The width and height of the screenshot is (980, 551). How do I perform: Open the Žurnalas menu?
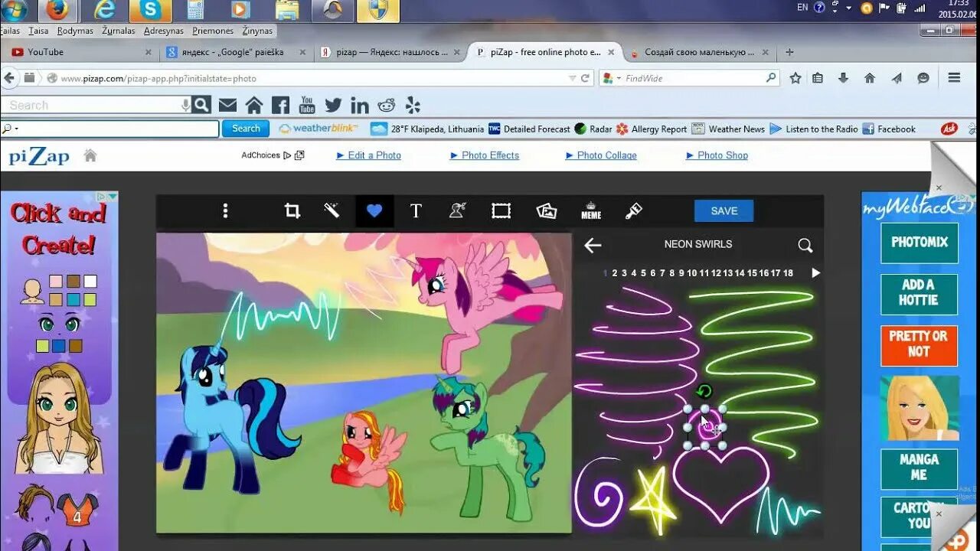click(118, 31)
